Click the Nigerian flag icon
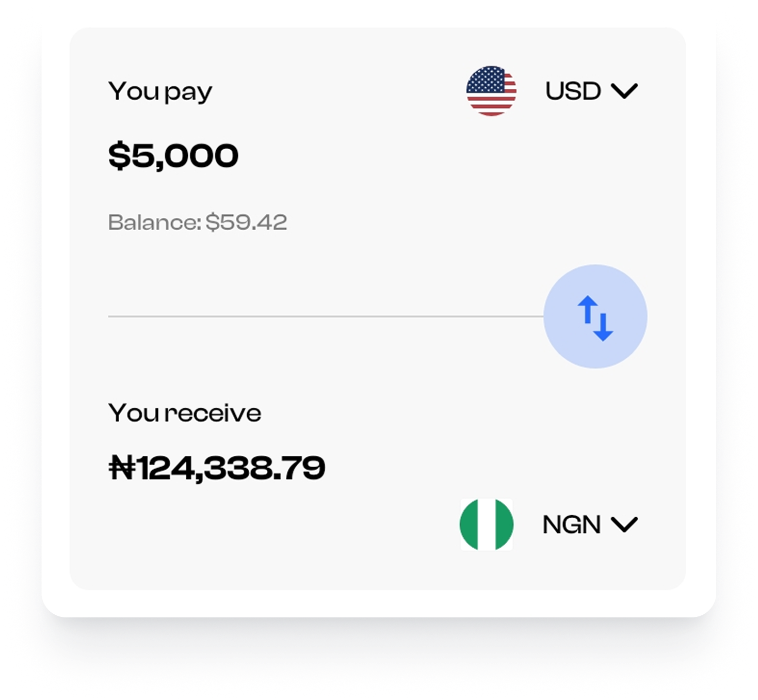Viewport: 758px width, 700px height. pyautogui.click(x=486, y=524)
